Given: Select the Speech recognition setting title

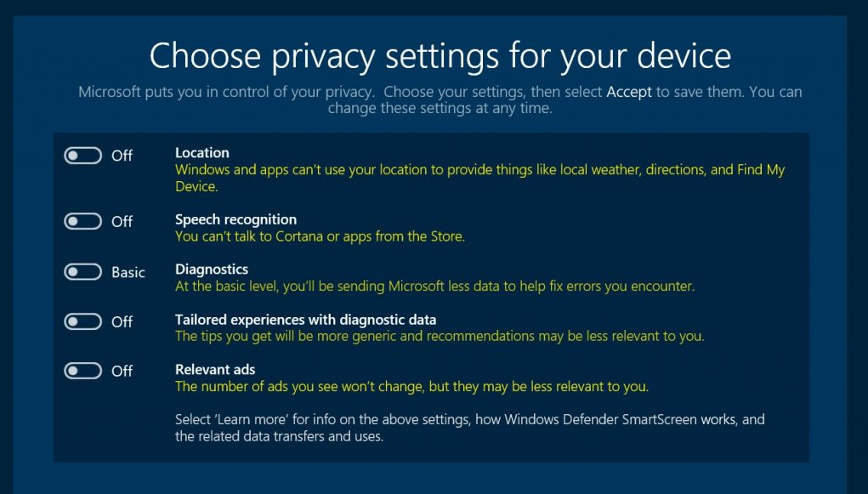Looking at the screenshot, I should pyautogui.click(x=235, y=219).
